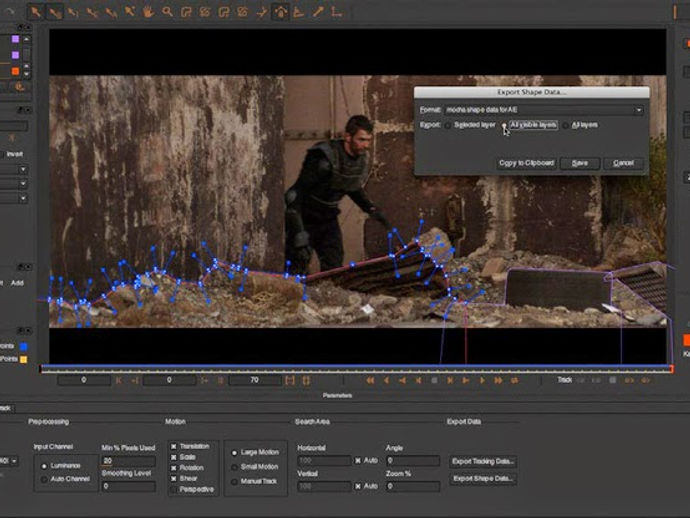This screenshot has height=518, width=690.
Task: Click the orange layer color swatch
Action: coord(15,71)
